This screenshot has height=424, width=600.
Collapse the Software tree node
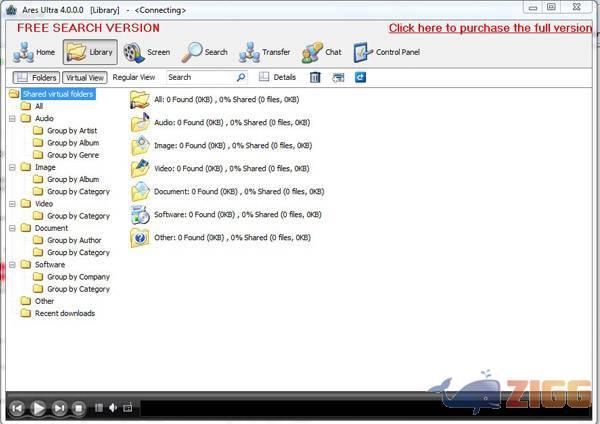click(x=12, y=265)
